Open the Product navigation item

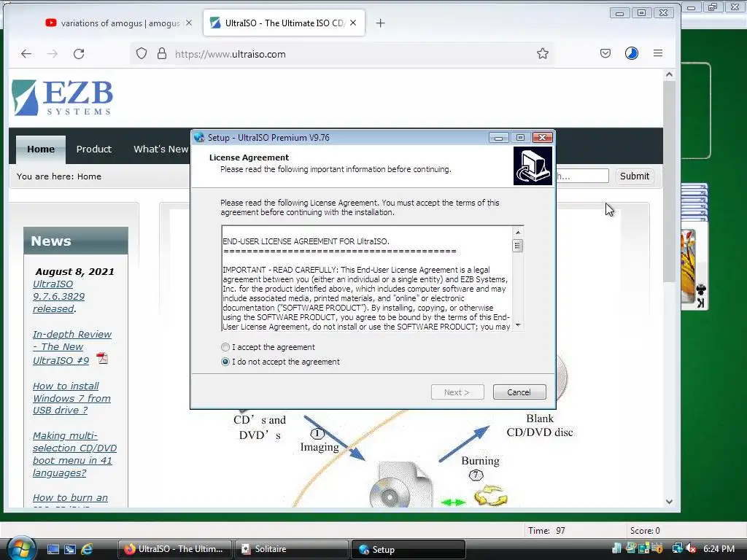[94, 149]
